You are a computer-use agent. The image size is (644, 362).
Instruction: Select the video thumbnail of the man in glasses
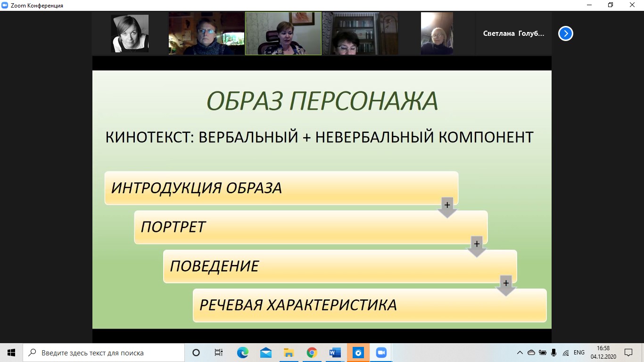[206, 33]
